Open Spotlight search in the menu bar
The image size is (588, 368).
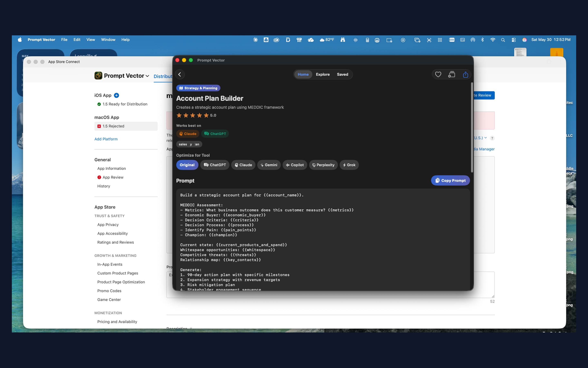tap(503, 40)
